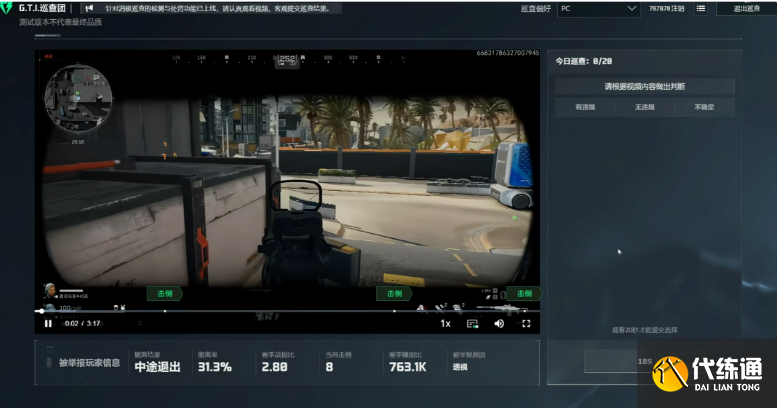Change the 1x playback speed
This screenshot has height=408, width=777.
(445, 324)
